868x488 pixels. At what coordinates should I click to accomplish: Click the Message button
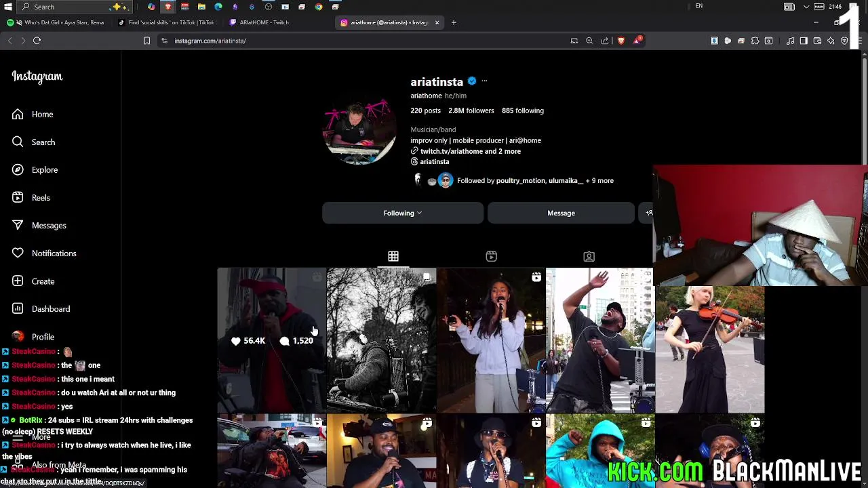tap(561, 213)
